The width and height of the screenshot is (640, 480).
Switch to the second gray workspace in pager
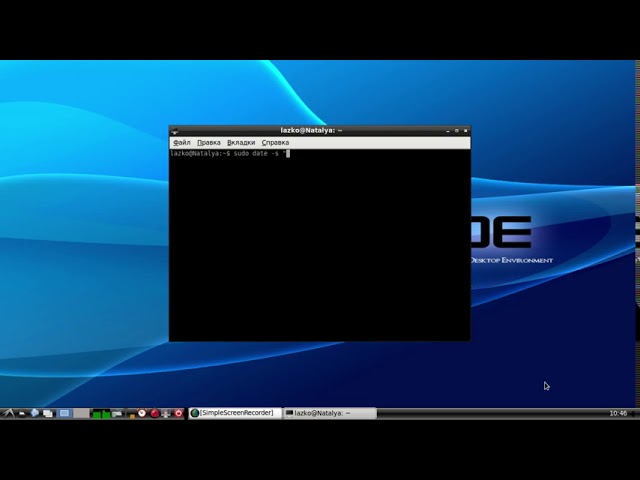(x=81, y=413)
